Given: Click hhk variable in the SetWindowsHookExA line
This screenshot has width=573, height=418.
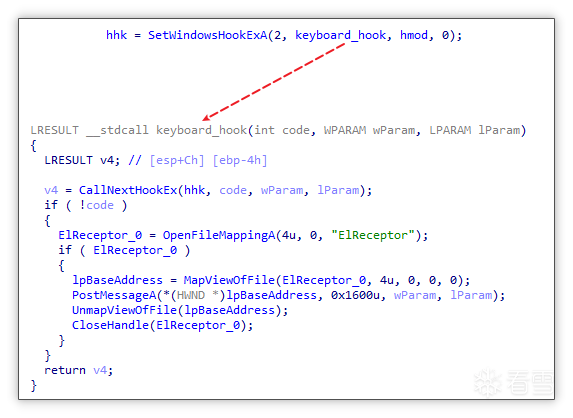Looking at the screenshot, I should [116, 35].
